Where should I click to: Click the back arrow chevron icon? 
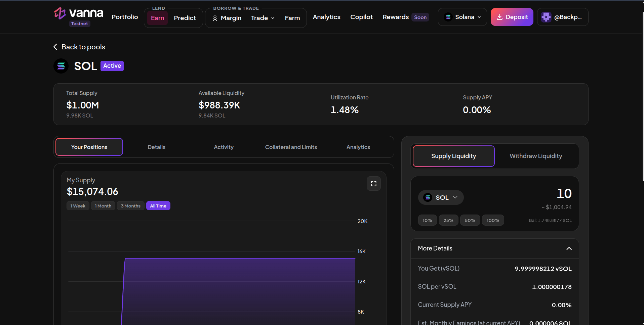(55, 47)
